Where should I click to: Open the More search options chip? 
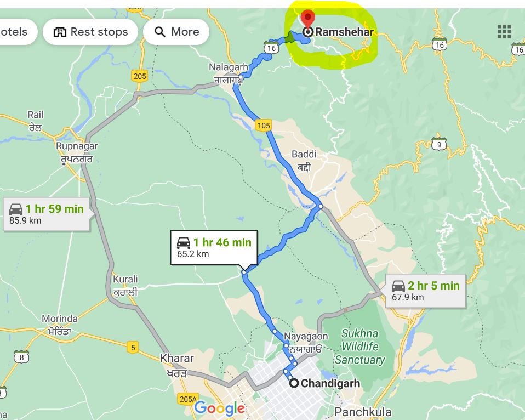(x=176, y=32)
